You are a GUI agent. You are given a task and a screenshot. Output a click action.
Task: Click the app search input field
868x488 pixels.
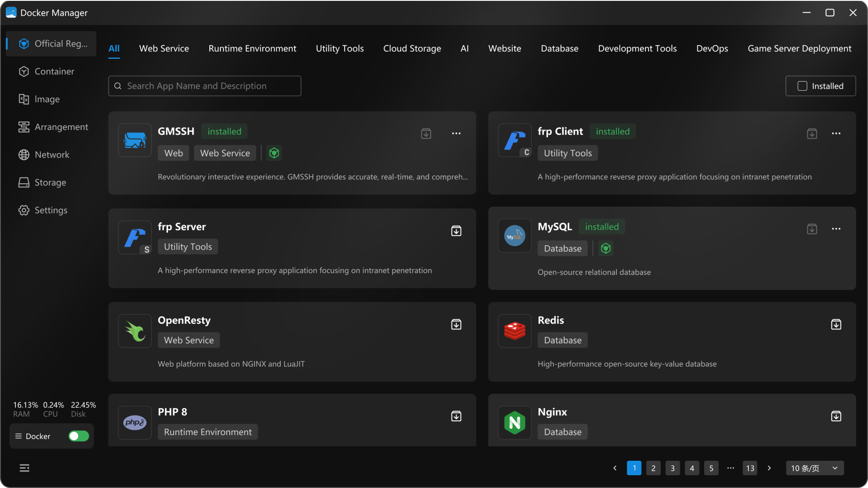tap(205, 86)
